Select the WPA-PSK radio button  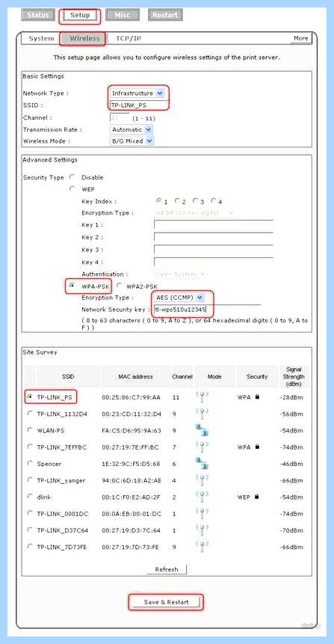click(72, 286)
